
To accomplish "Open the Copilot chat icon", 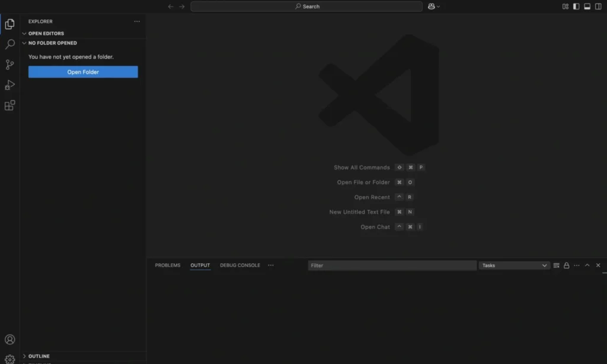I will (x=432, y=7).
